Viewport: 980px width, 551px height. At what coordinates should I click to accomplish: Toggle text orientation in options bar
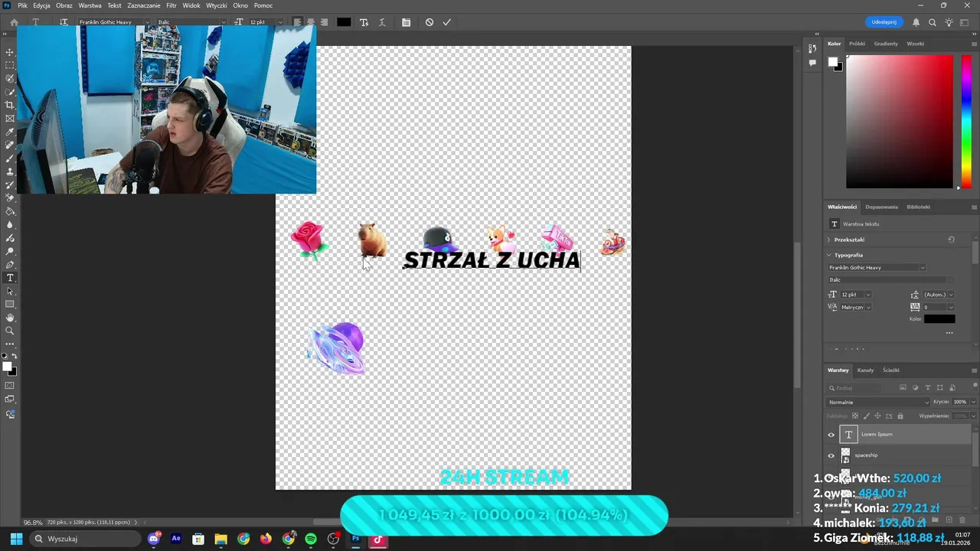click(x=64, y=22)
